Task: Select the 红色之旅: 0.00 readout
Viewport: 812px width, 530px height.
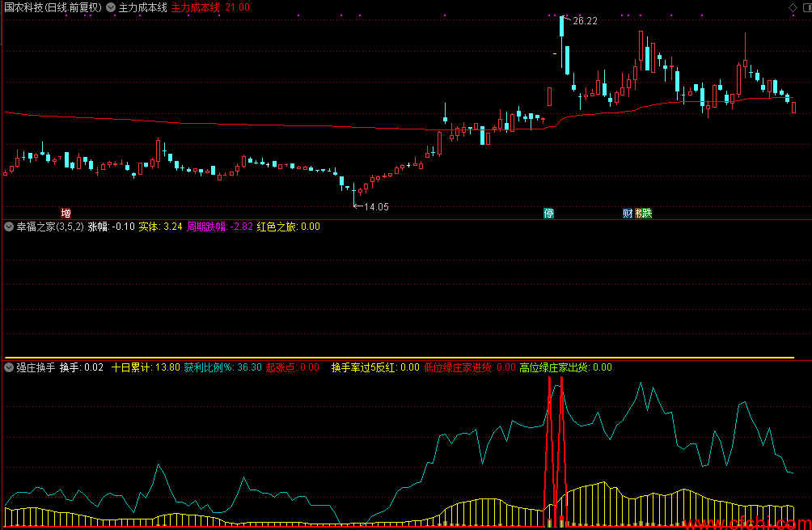Action: (x=289, y=227)
